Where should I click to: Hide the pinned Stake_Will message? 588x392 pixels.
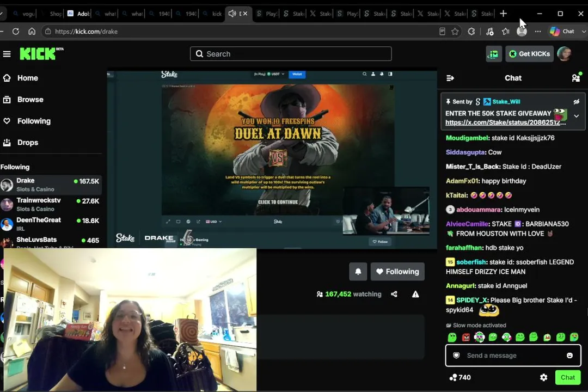pyautogui.click(x=577, y=102)
